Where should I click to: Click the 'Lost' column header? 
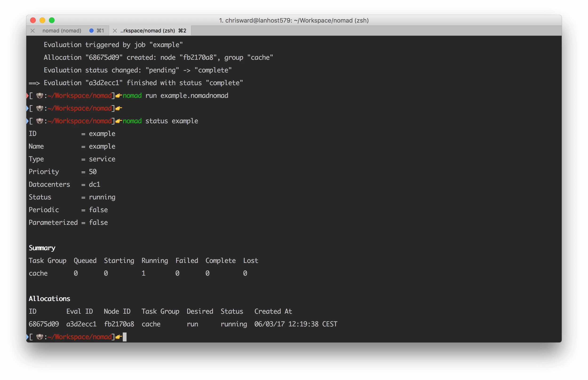pyautogui.click(x=251, y=261)
